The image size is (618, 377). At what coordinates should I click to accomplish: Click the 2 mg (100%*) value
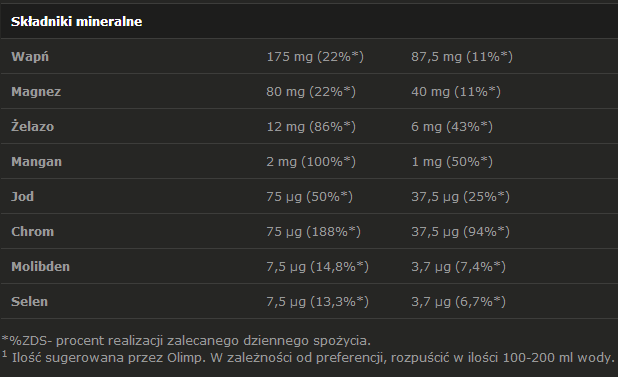pos(311,162)
